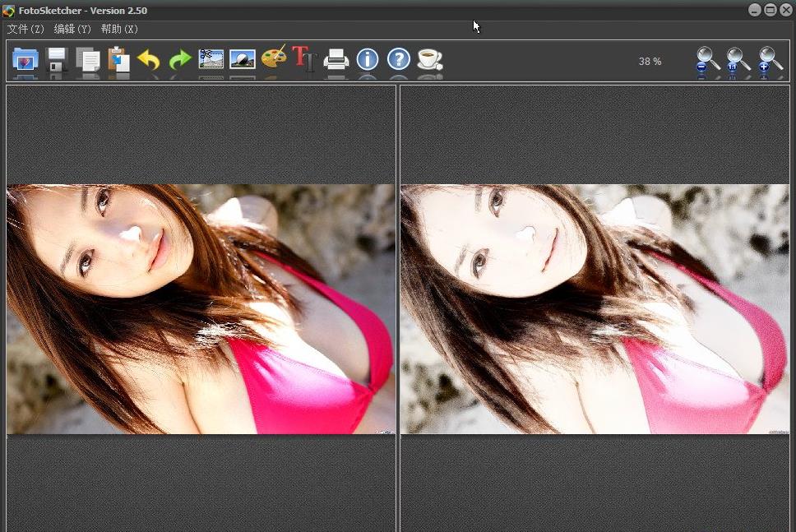Click the coffee cup donate icon
The image size is (796, 532).
coord(429,59)
